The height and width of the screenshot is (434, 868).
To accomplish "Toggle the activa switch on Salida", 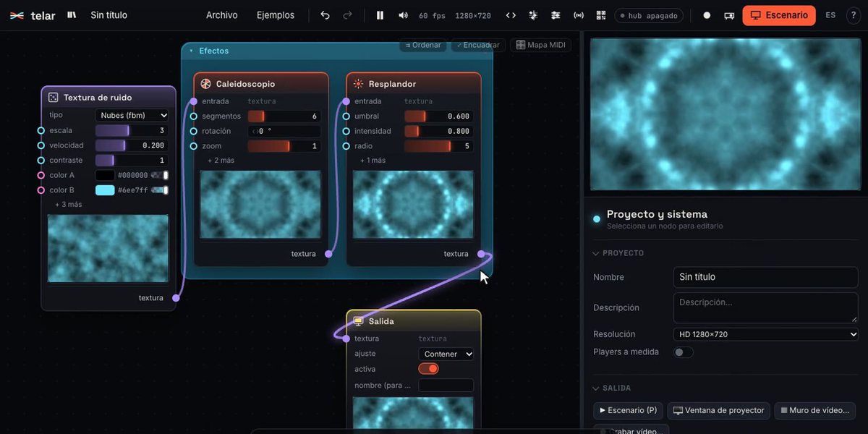I will [428, 369].
